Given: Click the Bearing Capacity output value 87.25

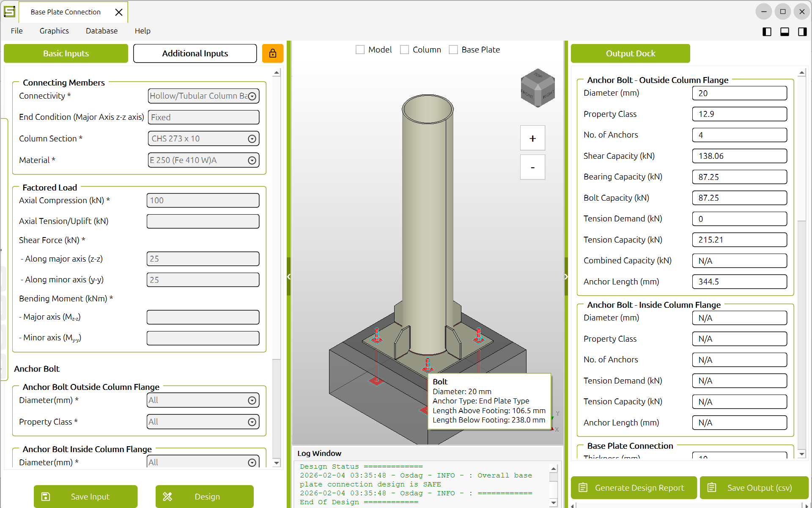Looking at the screenshot, I should click(740, 177).
